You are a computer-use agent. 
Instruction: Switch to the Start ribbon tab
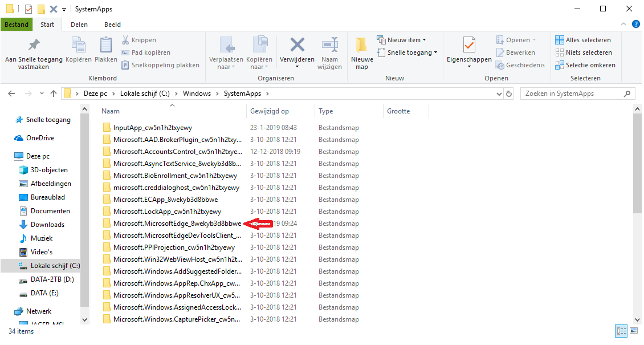(x=47, y=25)
